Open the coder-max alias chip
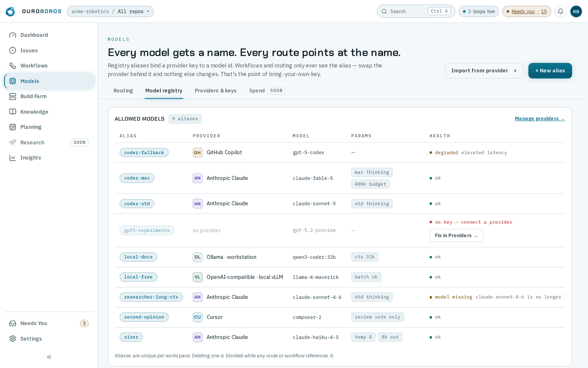This screenshot has height=368, width=588. pyautogui.click(x=137, y=178)
